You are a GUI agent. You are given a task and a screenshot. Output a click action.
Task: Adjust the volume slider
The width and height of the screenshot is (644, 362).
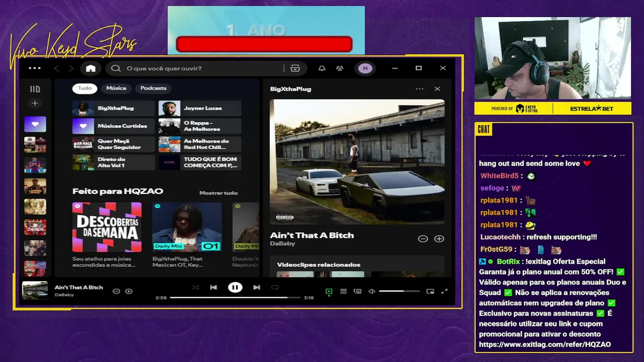point(399,291)
